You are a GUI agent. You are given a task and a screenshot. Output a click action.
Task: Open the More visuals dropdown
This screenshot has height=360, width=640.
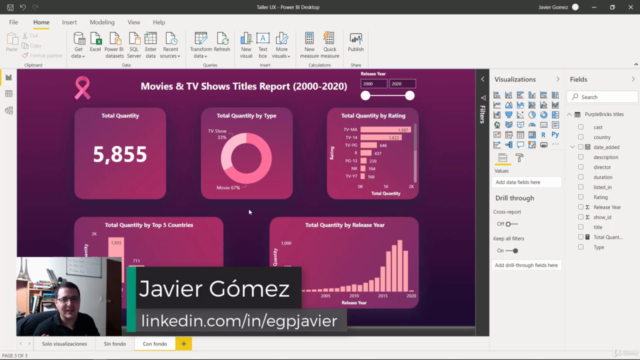tap(281, 45)
